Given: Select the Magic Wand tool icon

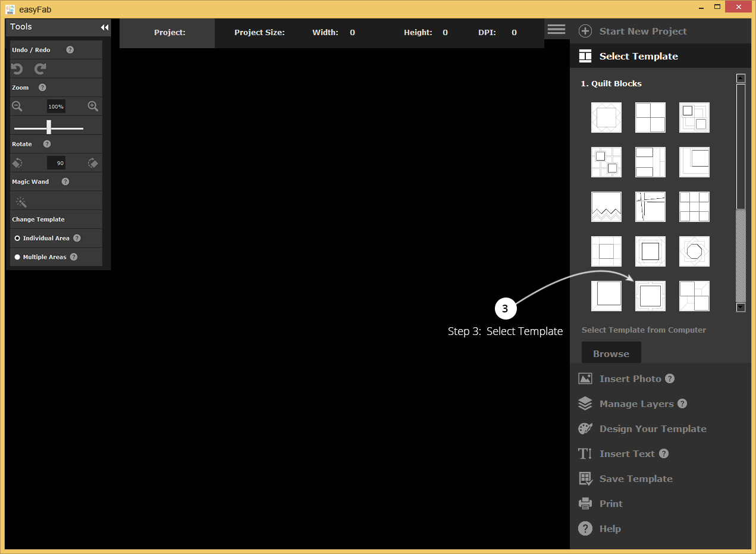Looking at the screenshot, I should (21, 202).
